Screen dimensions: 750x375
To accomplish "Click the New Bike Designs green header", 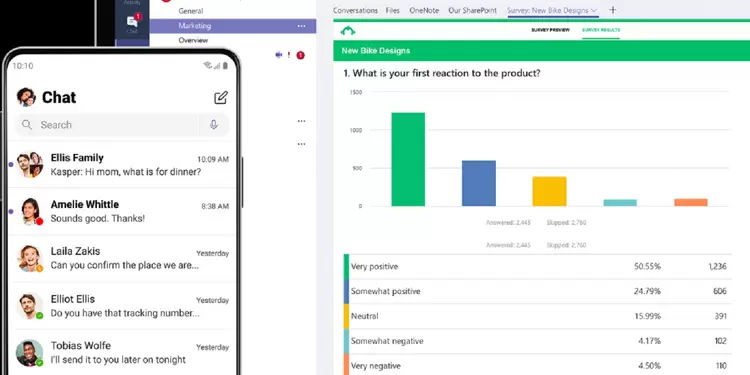I will pos(541,51).
